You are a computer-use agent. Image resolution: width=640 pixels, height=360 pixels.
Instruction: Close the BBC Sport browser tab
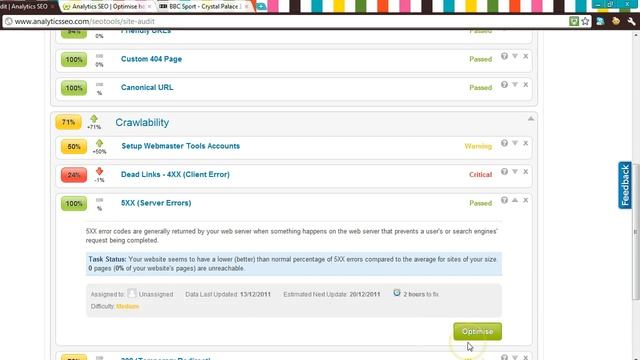coord(246,7)
